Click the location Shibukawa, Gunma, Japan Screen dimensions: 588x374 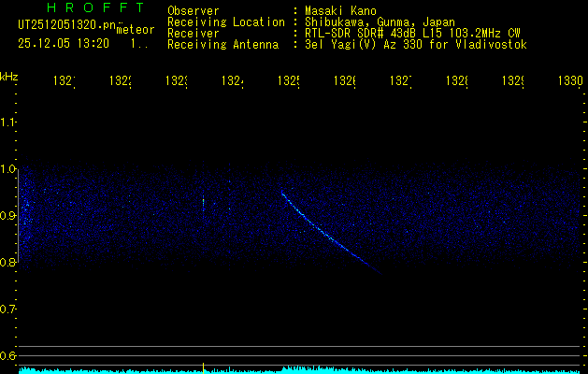click(x=380, y=22)
